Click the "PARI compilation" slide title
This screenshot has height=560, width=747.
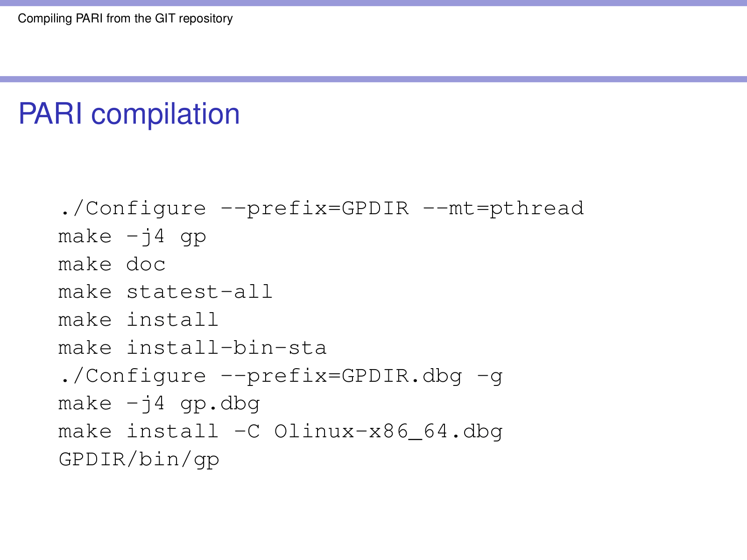[129, 114]
